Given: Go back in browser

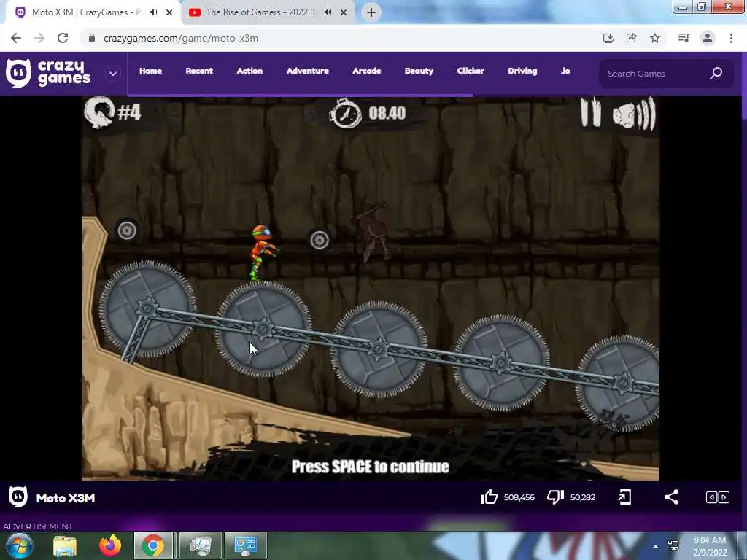Looking at the screenshot, I should (x=16, y=38).
